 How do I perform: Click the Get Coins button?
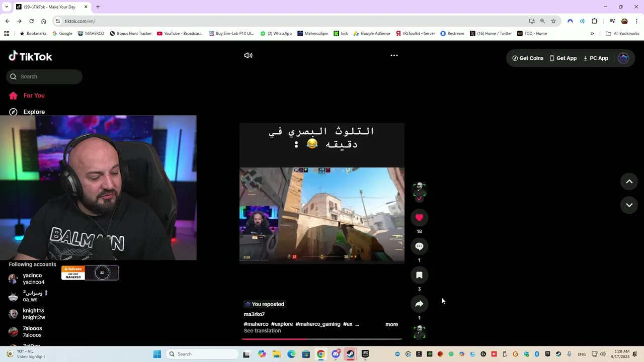528,58
